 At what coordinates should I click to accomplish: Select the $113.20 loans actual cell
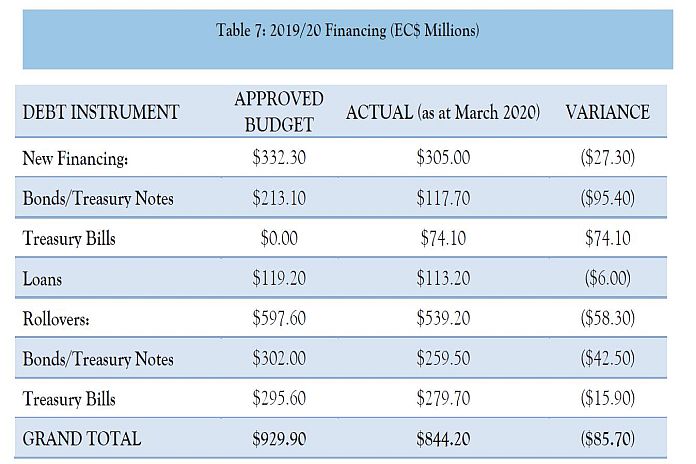(x=443, y=279)
